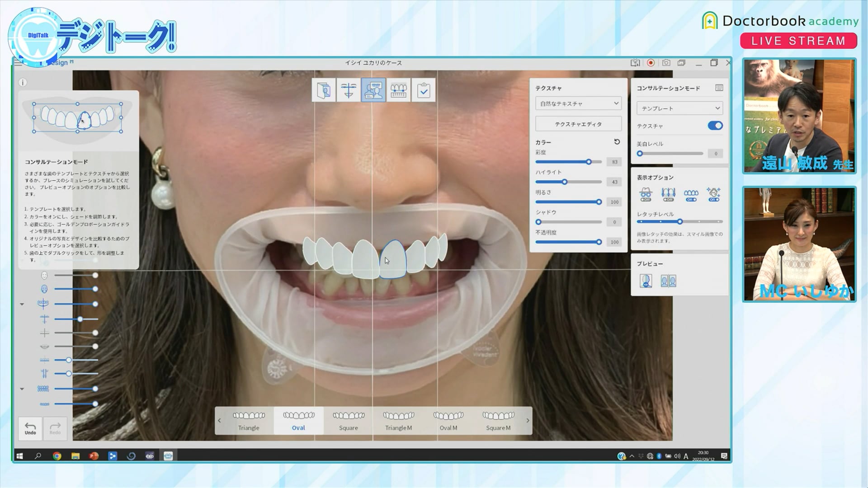Open the help guide icon in title bar
The height and width of the screenshot is (488, 868).
pos(635,63)
